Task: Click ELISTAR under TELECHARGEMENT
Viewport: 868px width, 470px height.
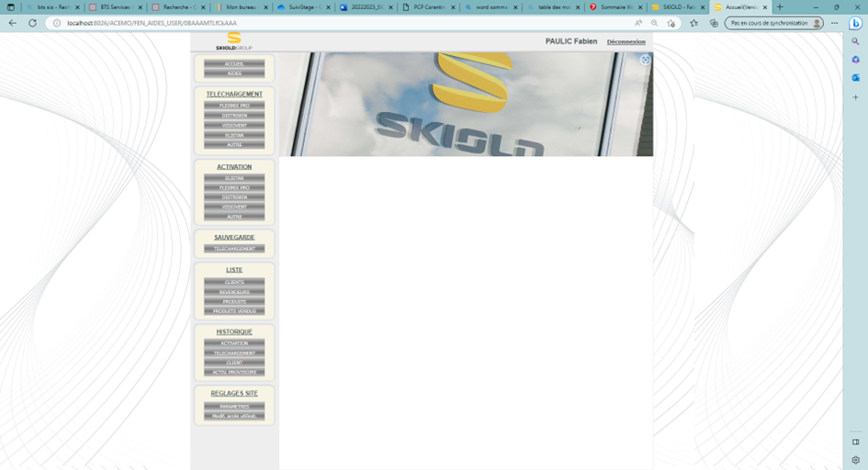Action: 234,136
